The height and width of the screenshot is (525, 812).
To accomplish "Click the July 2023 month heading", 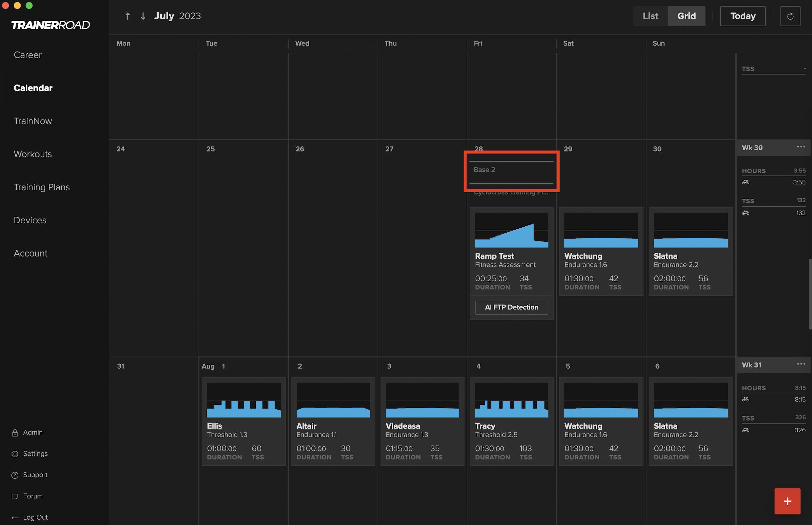I will click(x=177, y=16).
